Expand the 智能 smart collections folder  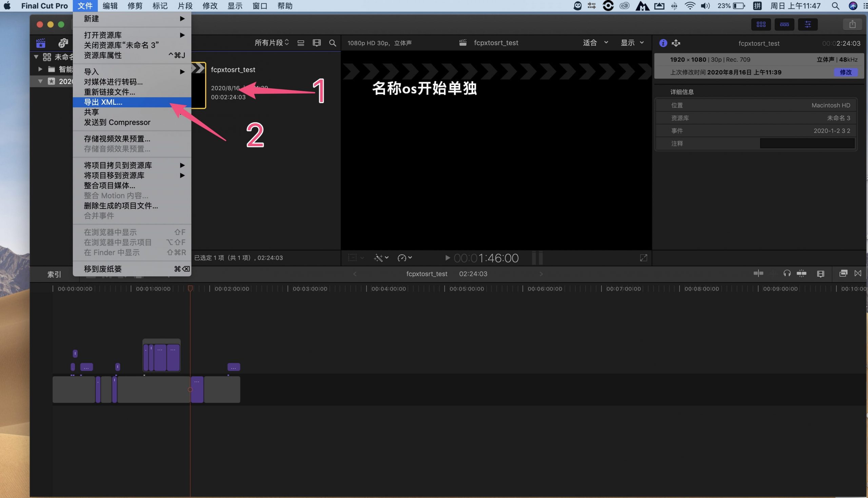click(40, 69)
